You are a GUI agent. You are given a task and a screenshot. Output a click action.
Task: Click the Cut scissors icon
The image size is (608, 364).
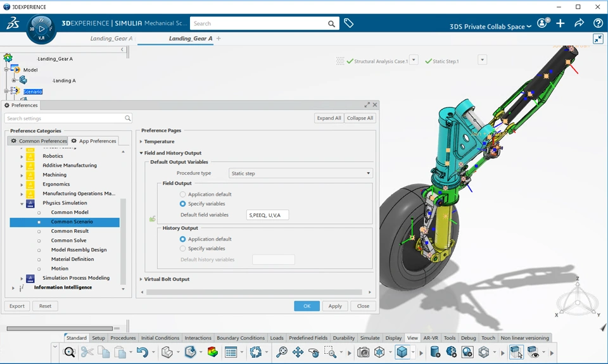point(87,352)
